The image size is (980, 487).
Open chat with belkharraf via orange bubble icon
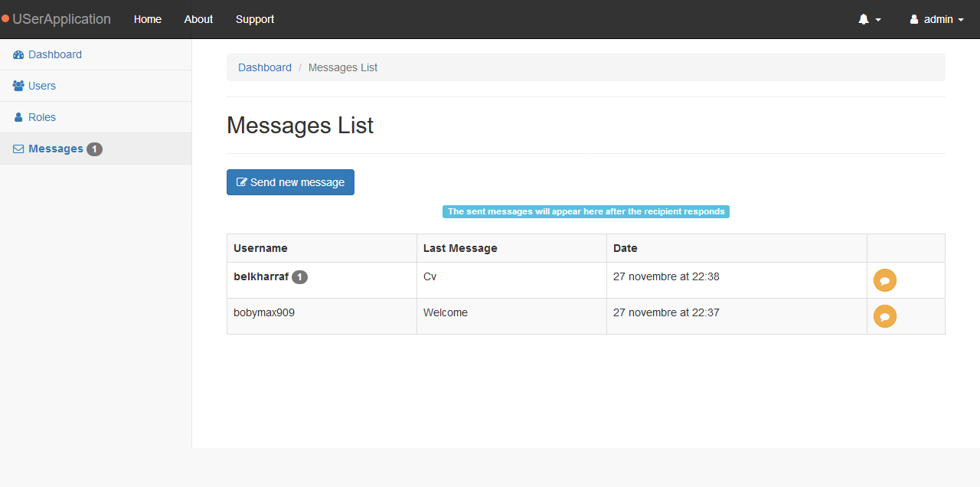coord(884,280)
